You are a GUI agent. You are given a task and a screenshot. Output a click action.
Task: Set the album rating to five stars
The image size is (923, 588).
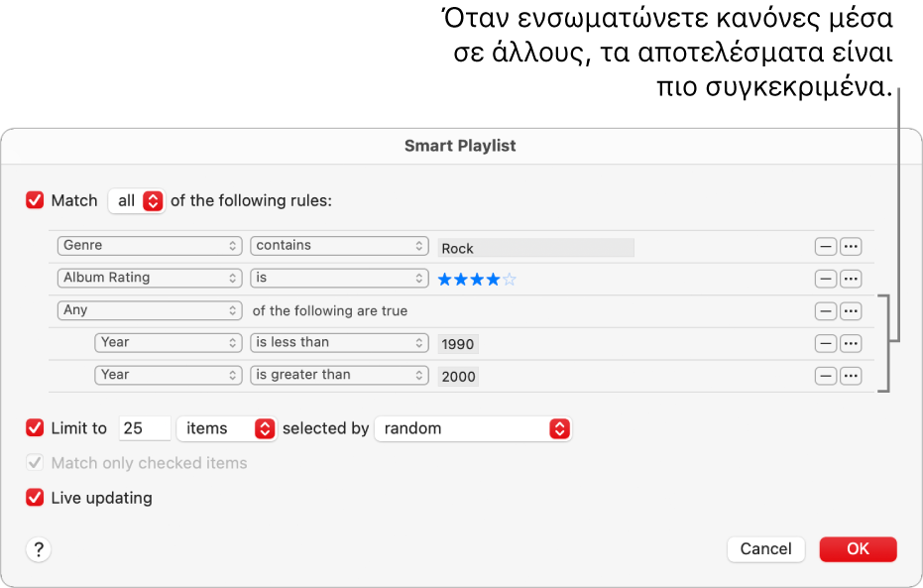point(509,279)
